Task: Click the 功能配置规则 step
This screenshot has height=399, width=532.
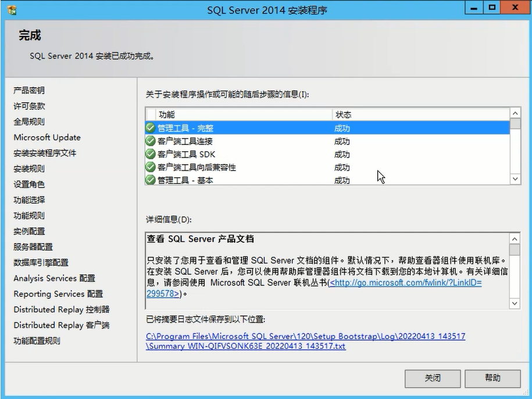Action: coord(37,341)
